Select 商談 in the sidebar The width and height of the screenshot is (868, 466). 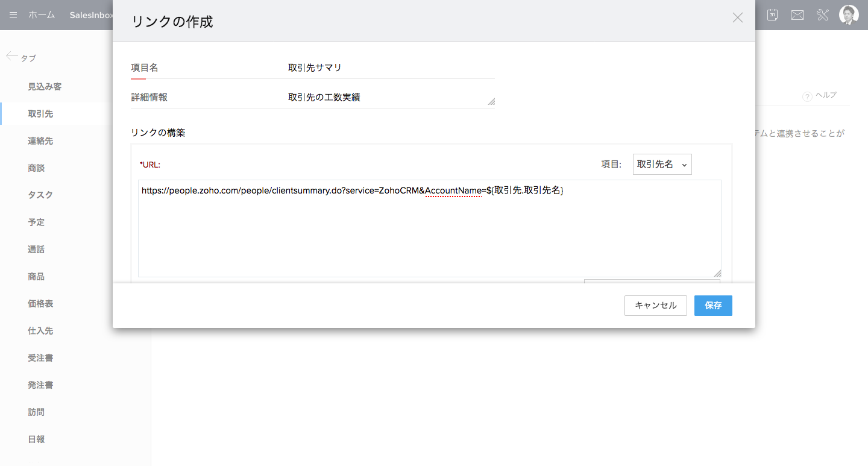(x=36, y=168)
